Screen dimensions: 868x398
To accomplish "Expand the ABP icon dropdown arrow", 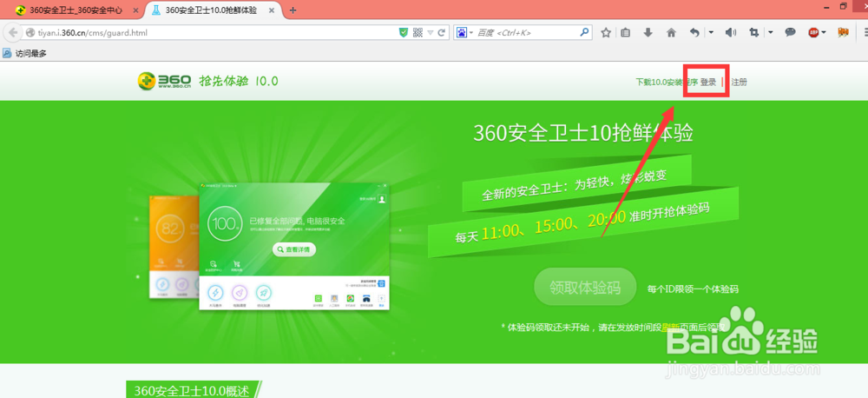I will (825, 33).
